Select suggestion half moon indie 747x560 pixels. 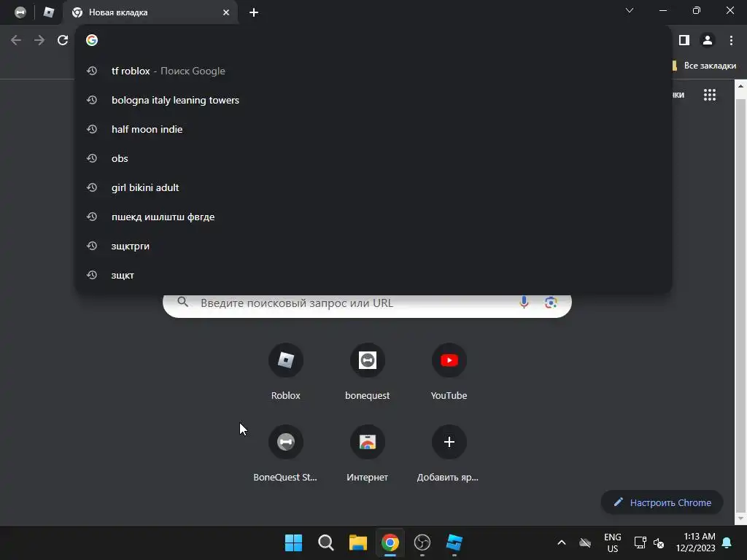click(373, 129)
